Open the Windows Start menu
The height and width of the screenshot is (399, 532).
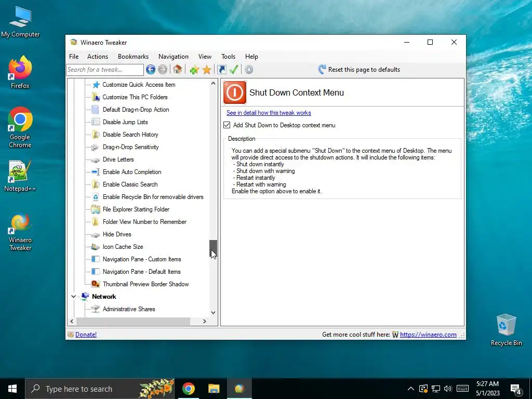pos(12,389)
